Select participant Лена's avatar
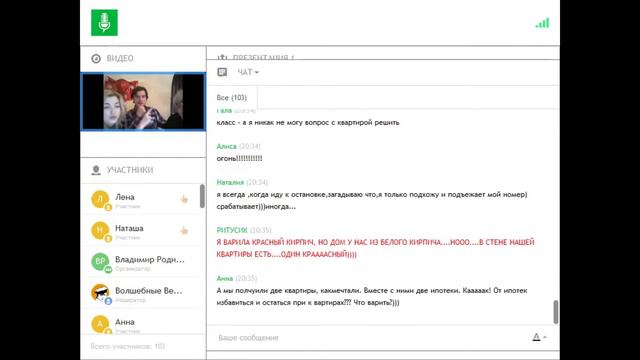The image size is (640, 360). click(x=100, y=200)
